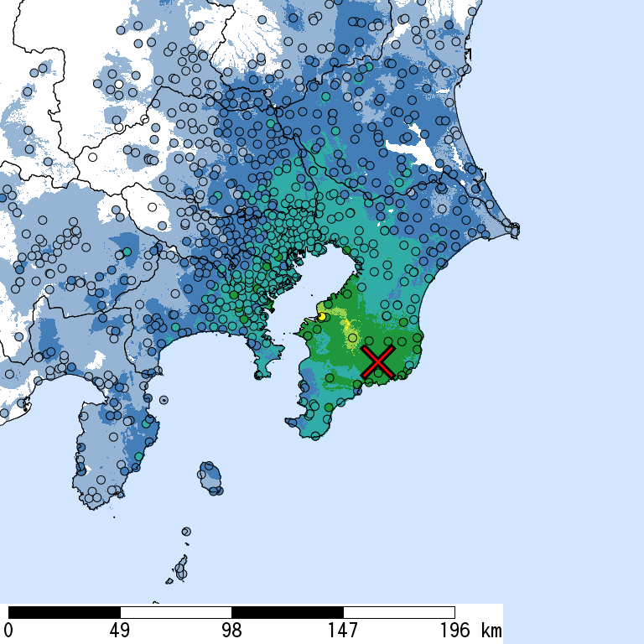
Task: Click the "147" scale bar label
Action: click(343, 630)
